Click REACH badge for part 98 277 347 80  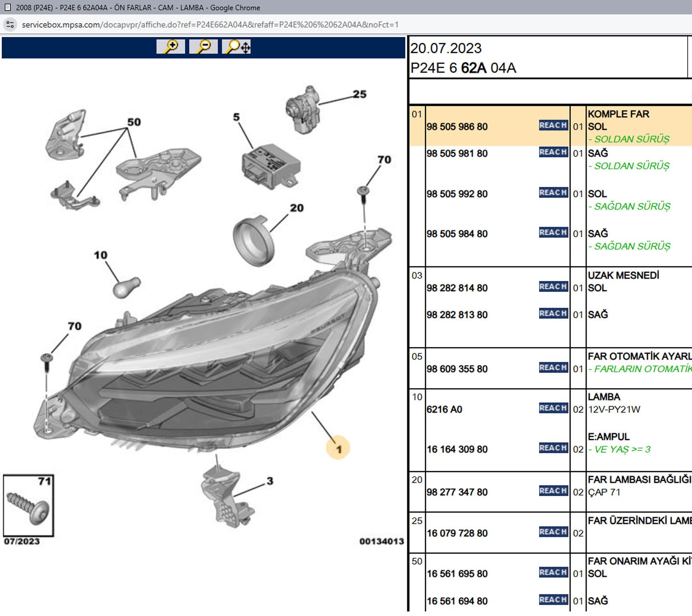553,491
